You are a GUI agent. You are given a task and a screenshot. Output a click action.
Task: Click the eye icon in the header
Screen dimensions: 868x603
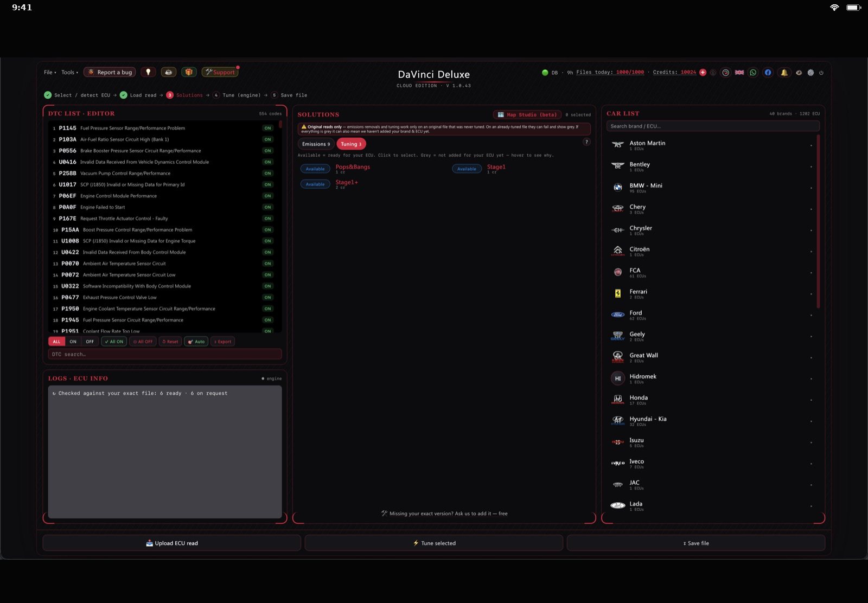799,72
